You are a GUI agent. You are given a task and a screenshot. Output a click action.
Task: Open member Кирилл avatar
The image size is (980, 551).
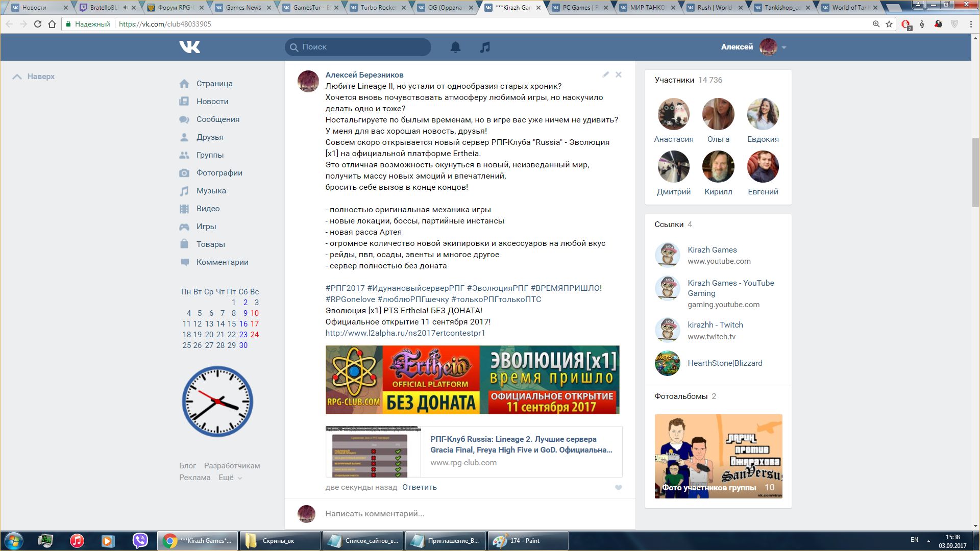pyautogui.click(x=718, y=167)
